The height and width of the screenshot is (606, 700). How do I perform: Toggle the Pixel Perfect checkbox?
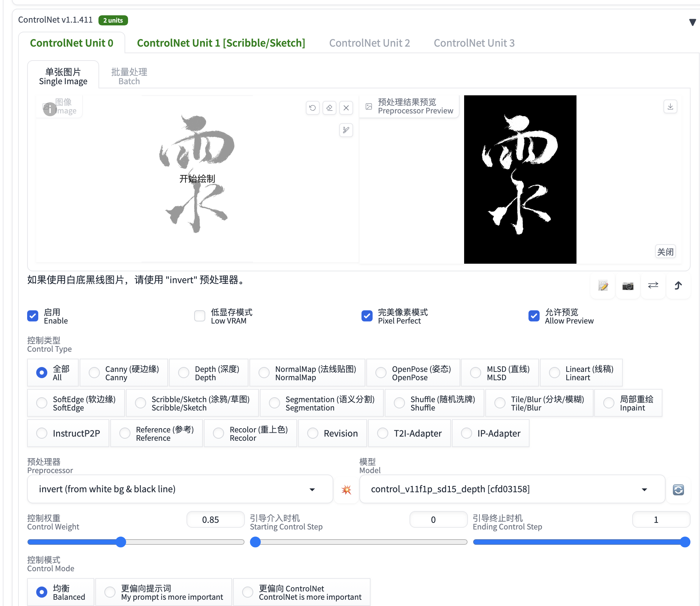pos(367,316)
